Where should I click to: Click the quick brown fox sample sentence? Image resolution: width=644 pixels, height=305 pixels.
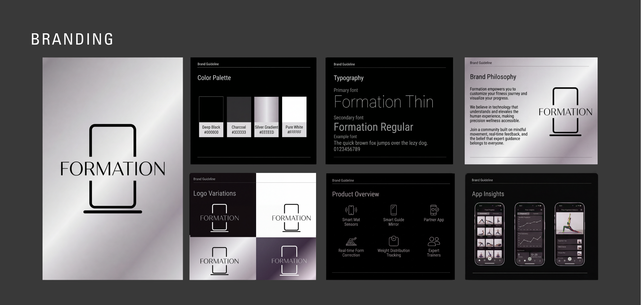[381, 143]
